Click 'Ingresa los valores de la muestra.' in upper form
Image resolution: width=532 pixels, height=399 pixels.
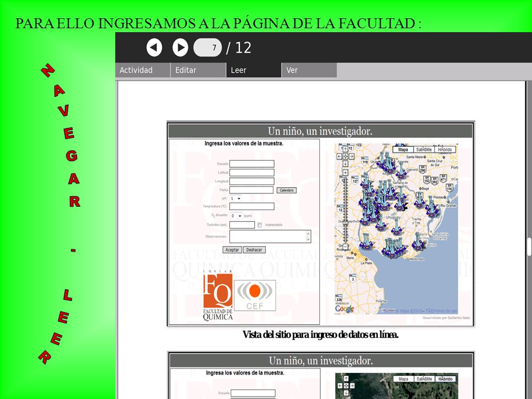pyautogui.click(x=244, y=144)
